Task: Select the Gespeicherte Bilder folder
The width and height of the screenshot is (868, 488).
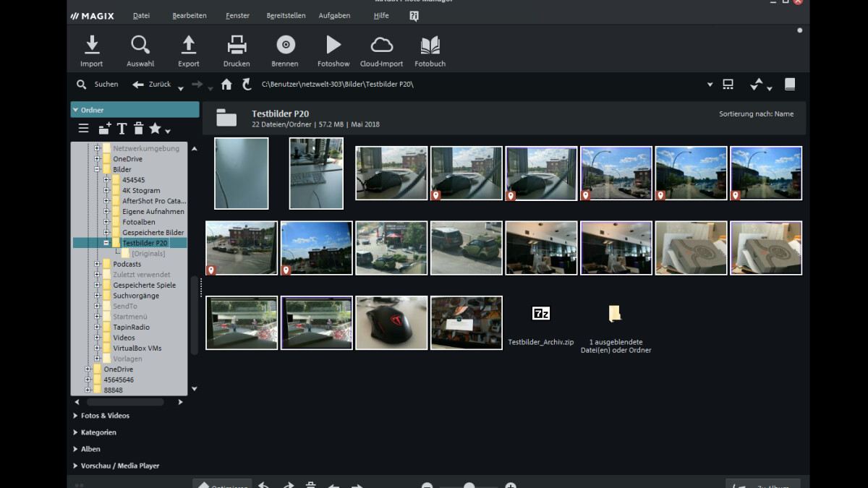Action: 153,233
